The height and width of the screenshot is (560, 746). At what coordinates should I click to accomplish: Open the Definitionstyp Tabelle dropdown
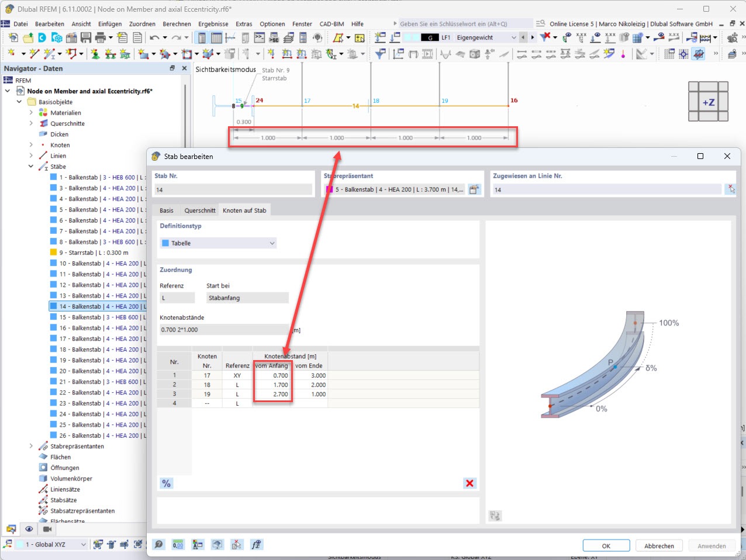218,243
